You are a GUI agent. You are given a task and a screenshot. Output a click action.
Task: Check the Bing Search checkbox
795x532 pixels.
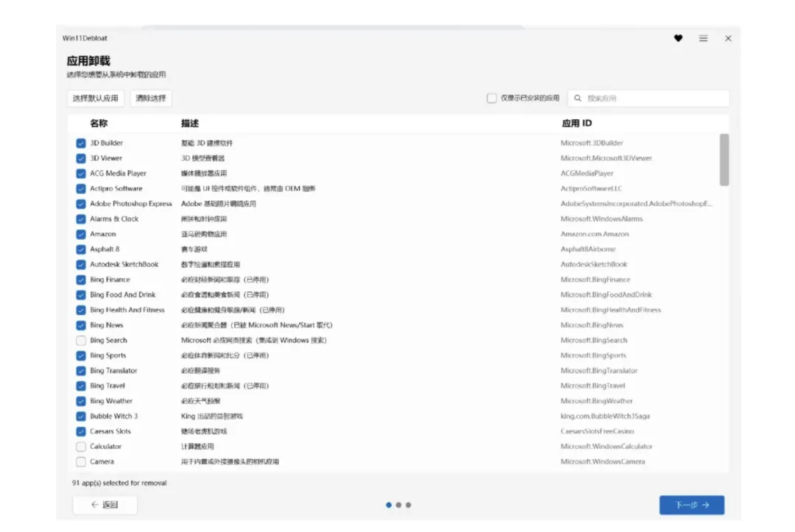[81, 341]
